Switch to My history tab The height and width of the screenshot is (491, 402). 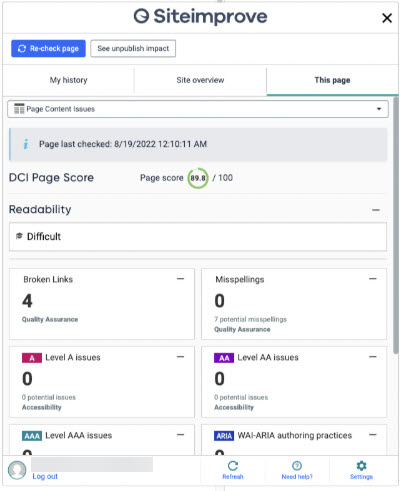coord(68,80)
